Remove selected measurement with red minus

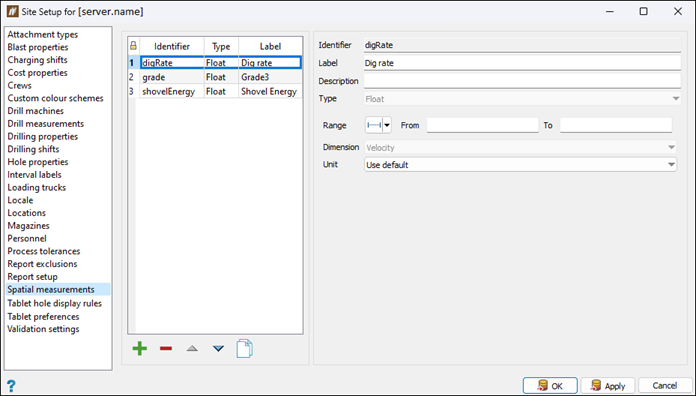[x=166, y=348]
